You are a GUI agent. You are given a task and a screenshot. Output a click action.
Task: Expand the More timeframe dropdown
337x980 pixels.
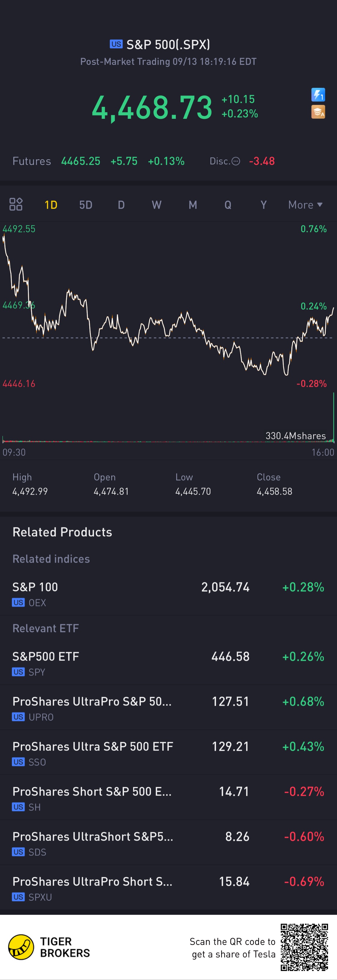tap(305, 205)
